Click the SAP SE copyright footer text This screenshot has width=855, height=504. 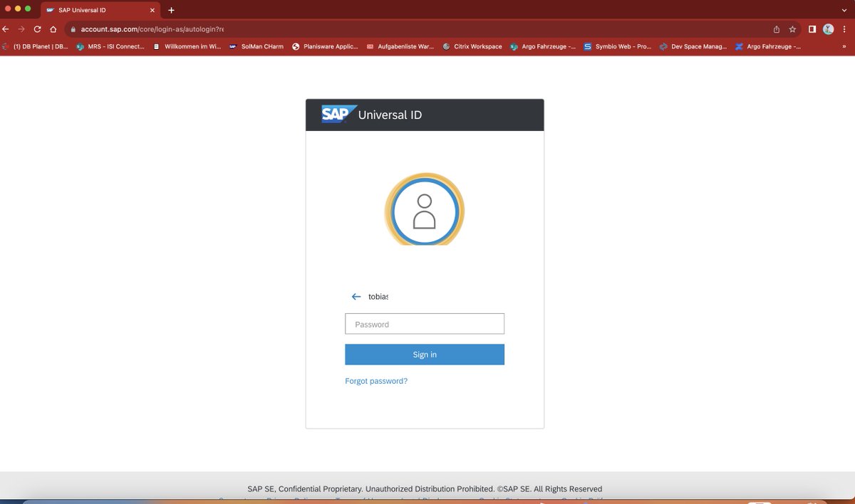(425, 489)
